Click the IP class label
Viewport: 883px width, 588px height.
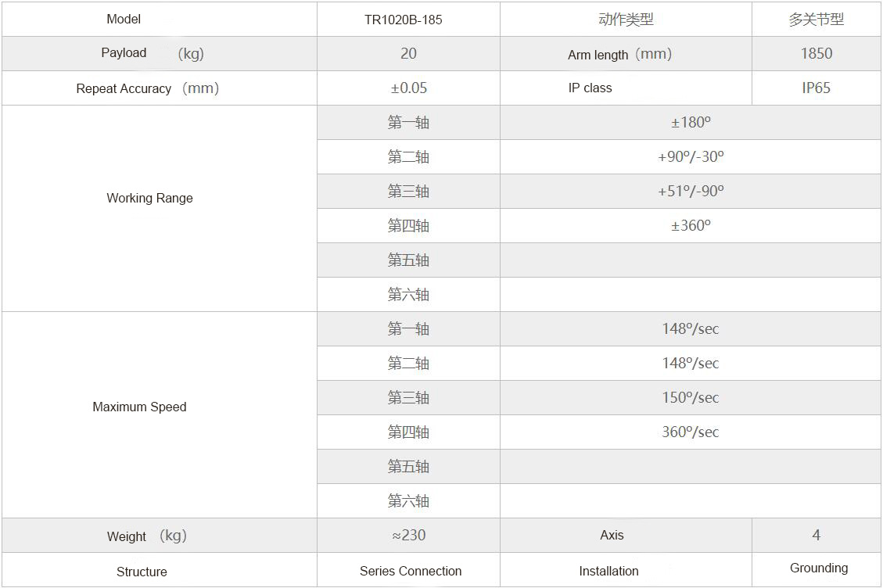click(590, 88)
